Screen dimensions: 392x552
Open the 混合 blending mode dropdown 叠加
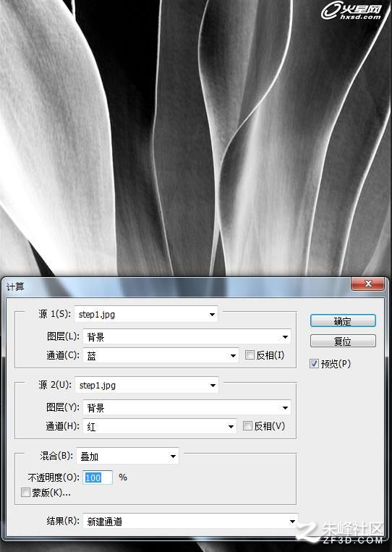(127, 457)
